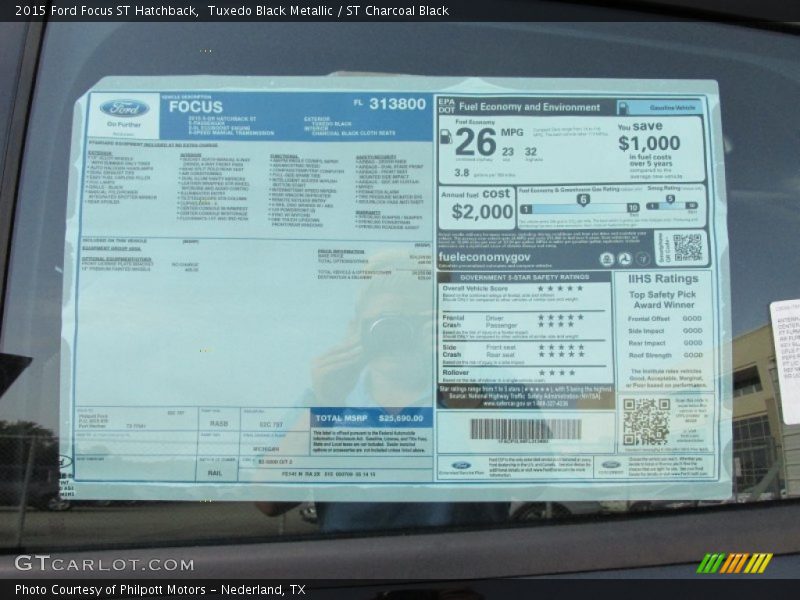Click the large '26' combined MPG figure
The width and height of the screenshot is (800, 600).
click(x=476, y=142)
